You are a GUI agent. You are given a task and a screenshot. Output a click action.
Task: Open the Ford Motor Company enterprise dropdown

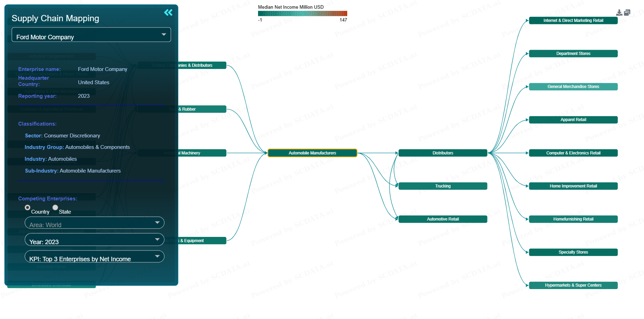coord(91,35)
